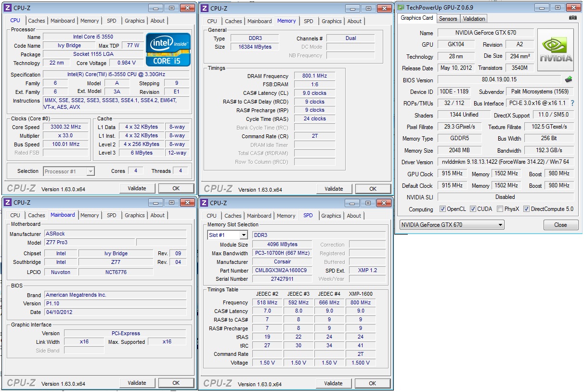
Task: Click the NVIDIA SLI field showing 'Disabled'
Action: (506, 197)
